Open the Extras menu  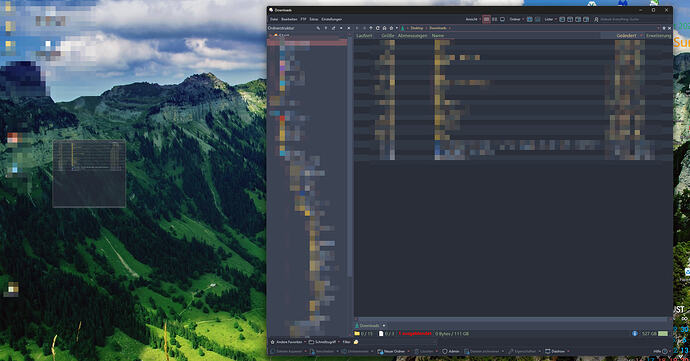point(314,19)
